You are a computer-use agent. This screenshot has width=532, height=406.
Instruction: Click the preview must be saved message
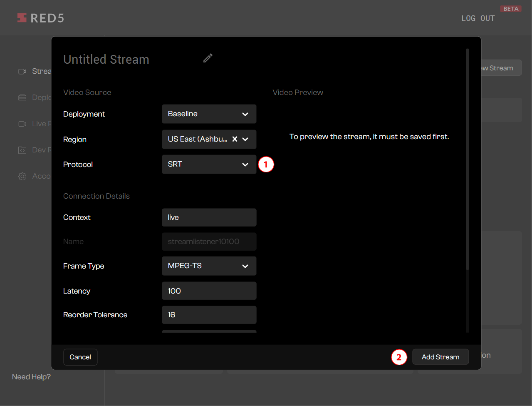369,137
